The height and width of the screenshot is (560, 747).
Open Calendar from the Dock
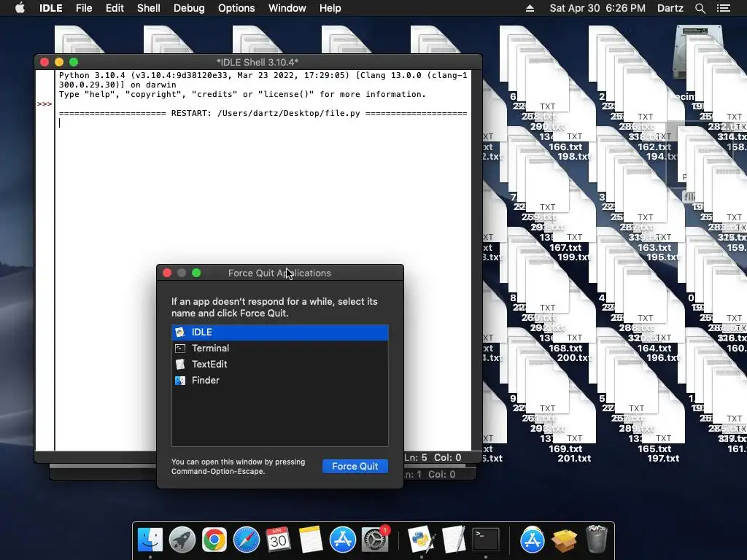(x=278, y=540)
